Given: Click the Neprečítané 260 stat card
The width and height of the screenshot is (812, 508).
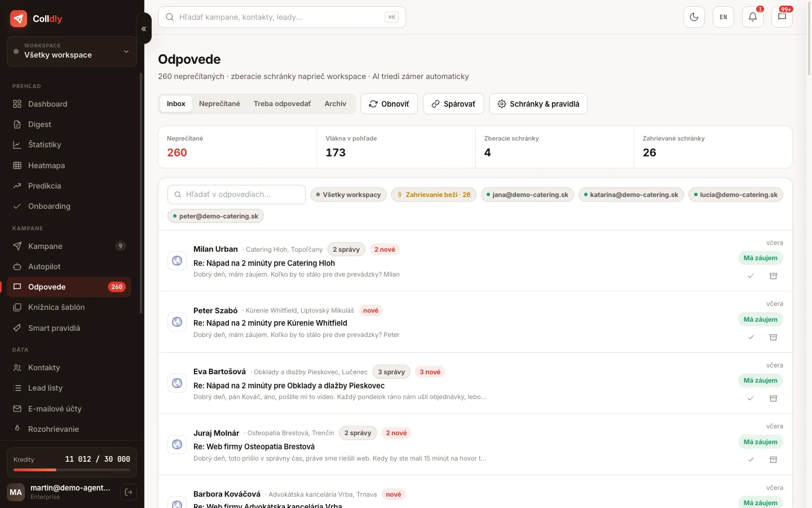Looking at the screenshot, I should click(237, 147).
